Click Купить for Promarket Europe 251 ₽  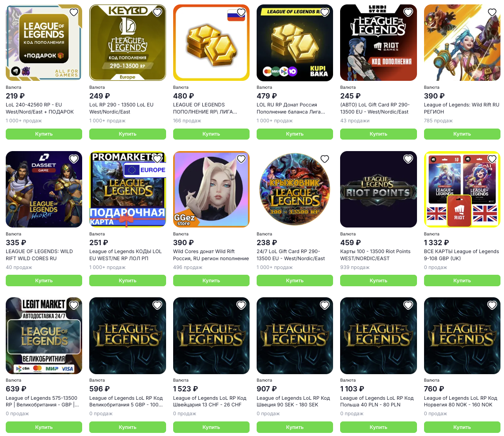tap(128, 281)
